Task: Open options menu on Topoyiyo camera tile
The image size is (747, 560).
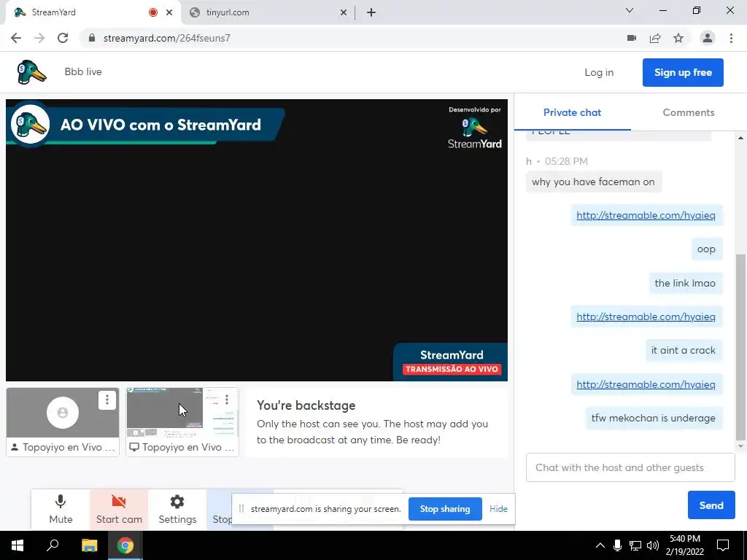Action: (107, 400)
